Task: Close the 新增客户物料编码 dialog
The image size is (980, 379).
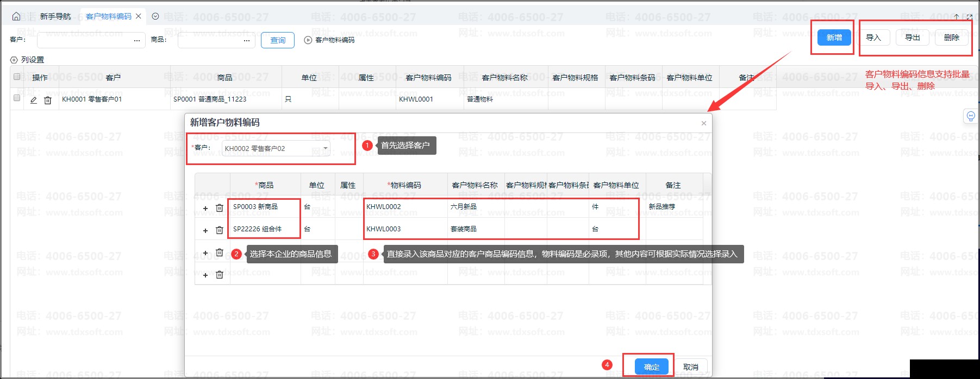Action: tap(704, 123)
